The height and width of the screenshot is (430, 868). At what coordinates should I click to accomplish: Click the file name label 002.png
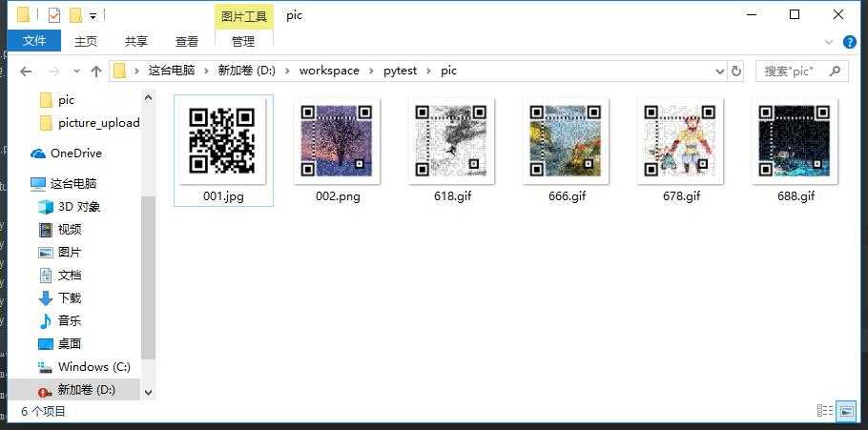338,195
